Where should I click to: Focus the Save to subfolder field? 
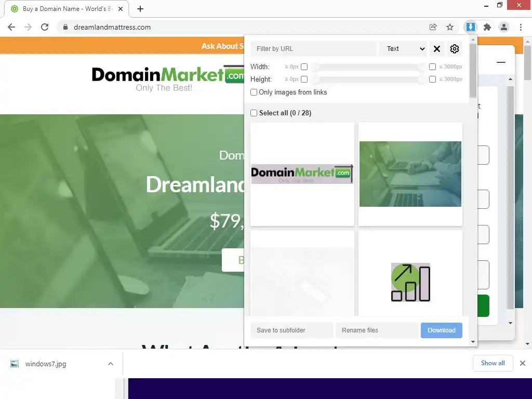(292, 330)
